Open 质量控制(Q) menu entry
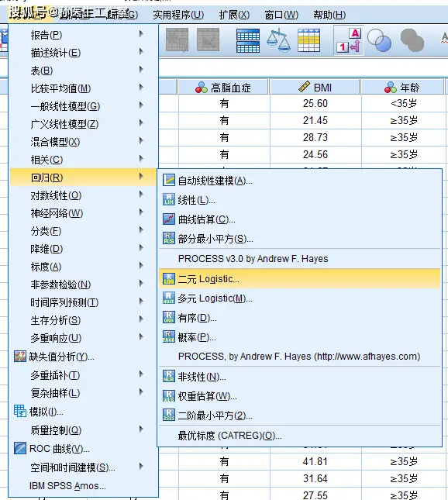 pyautogui.click(x=83, y=430)
